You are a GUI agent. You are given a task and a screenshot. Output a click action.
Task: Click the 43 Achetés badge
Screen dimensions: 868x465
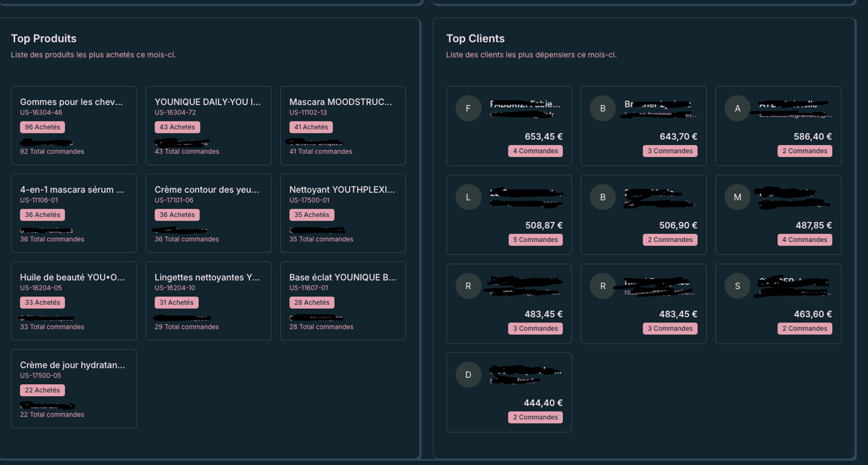coord(177,127)
